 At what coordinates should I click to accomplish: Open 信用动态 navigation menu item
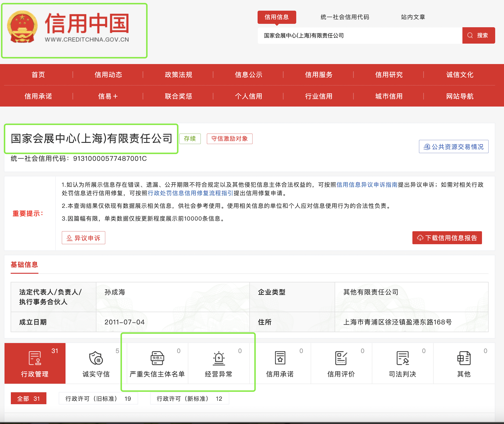pos(108,75)
